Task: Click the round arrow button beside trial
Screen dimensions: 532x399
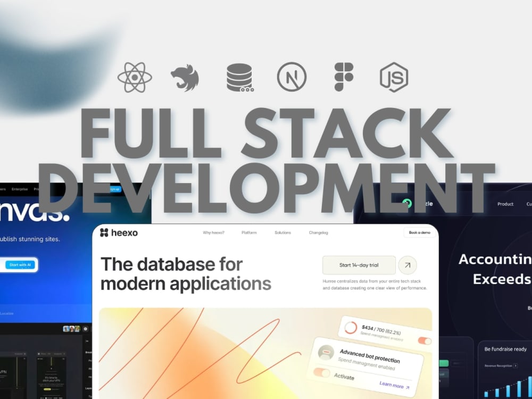Action: pyautogui.click(x=408, y=265)
